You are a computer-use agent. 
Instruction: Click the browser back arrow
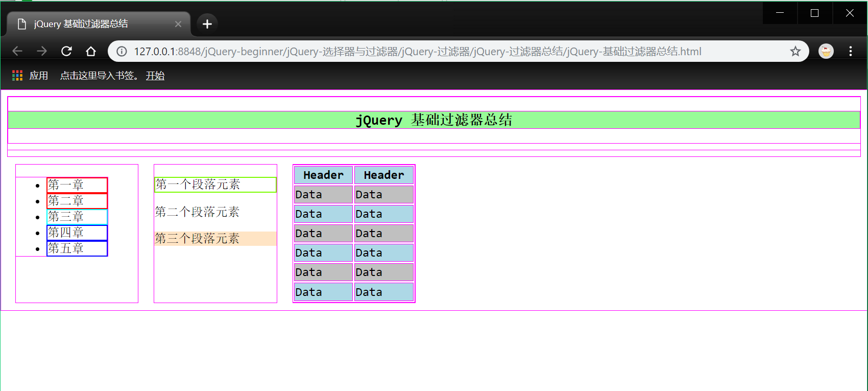pyautogui.click(x=17, y=51)
